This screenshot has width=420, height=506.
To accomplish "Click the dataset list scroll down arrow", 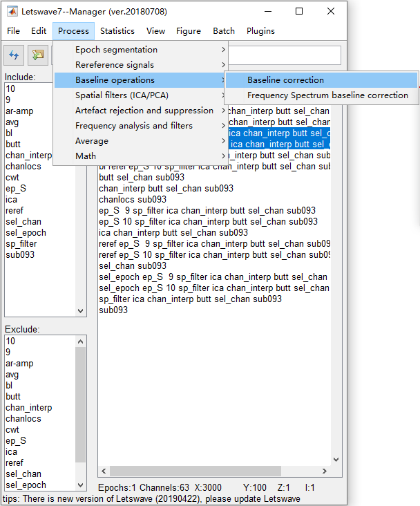I will pyautogui.click(x=336, y=460).
